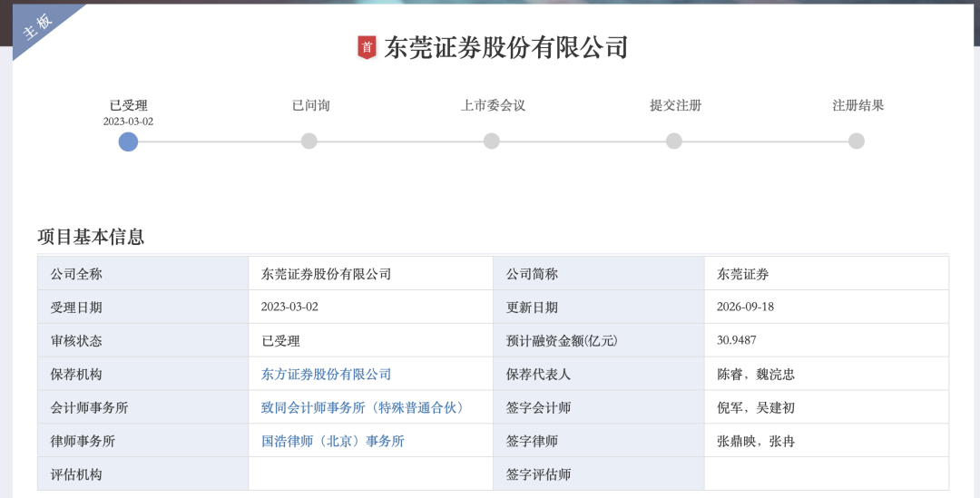
Task: Click the 已问询 stage label
Action: pos(310,105)
